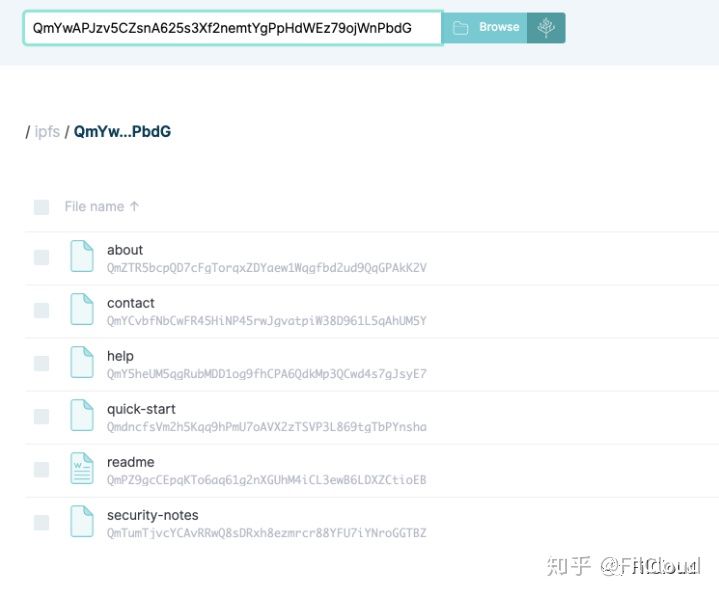
Task: Focus the CID path input field
Action: click(x=233, y=28)
